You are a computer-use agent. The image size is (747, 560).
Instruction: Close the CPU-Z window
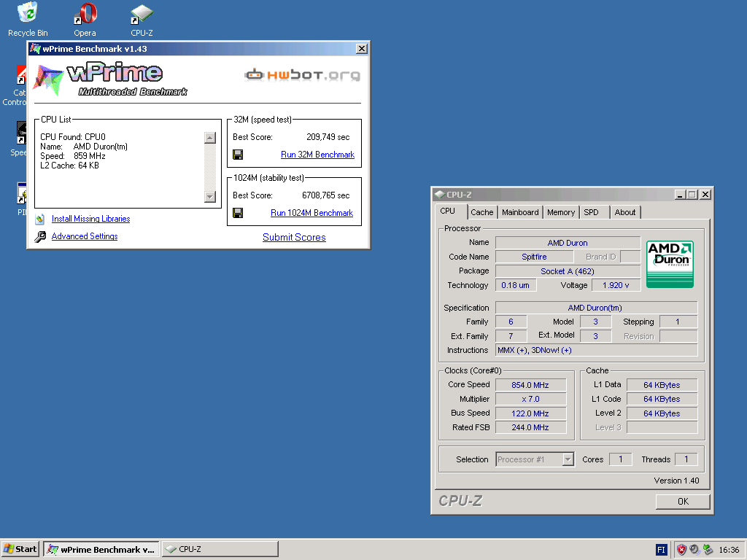705,194
